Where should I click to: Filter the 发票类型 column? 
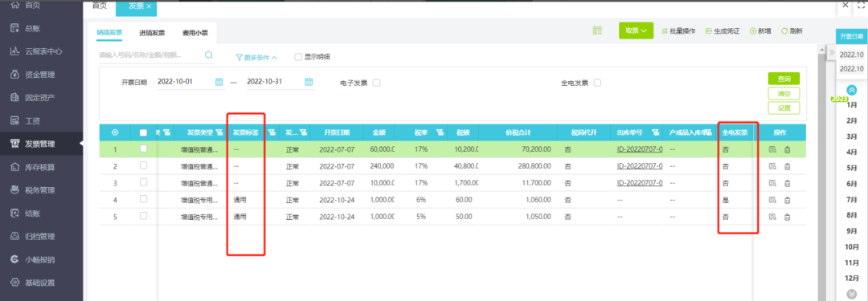coord(219,132)
